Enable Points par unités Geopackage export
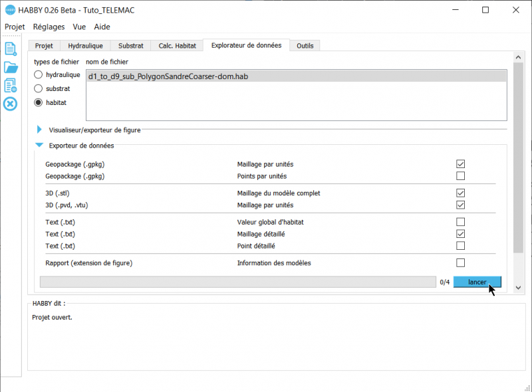Viewport: 532px width, 392px height. click(460, 176)
